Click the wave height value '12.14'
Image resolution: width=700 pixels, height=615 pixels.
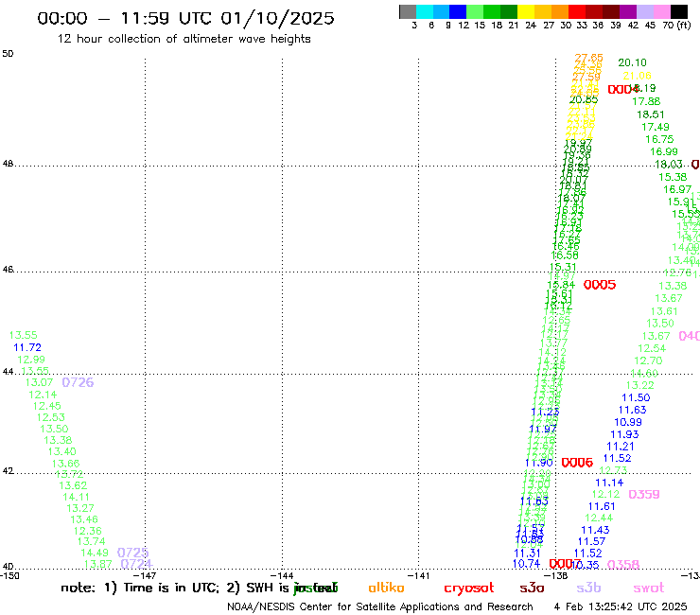tap(43, 395)
